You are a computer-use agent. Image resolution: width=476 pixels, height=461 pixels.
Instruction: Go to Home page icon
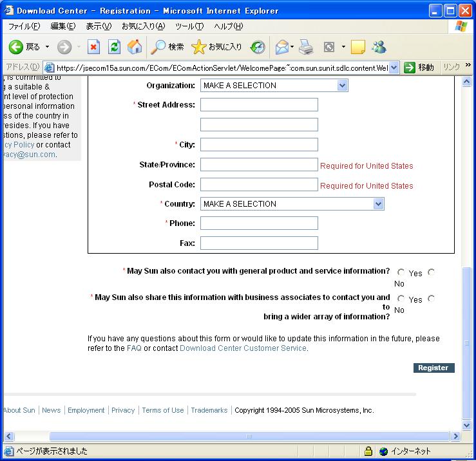(x=135, y=47)
